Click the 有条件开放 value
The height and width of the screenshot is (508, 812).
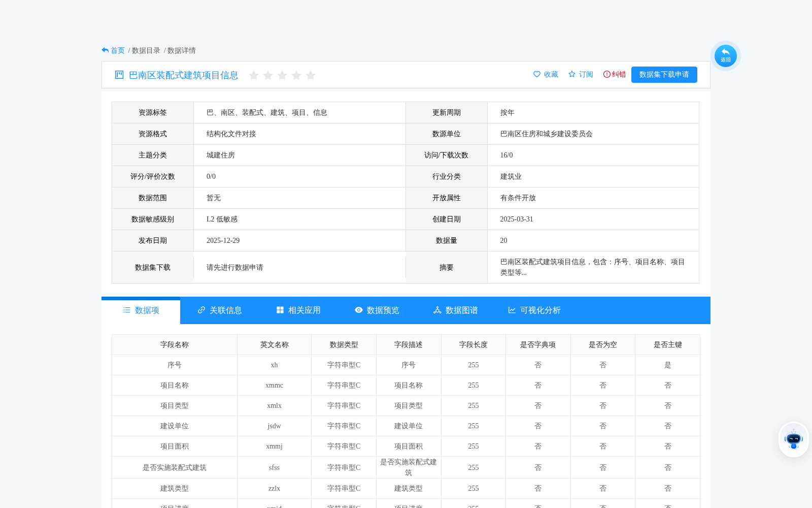pos(518,198)
